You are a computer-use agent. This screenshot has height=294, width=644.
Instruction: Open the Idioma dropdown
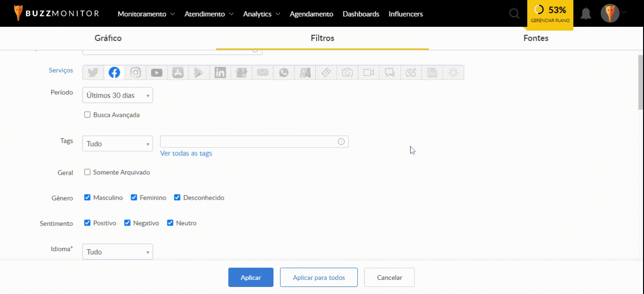click(117, 252)
